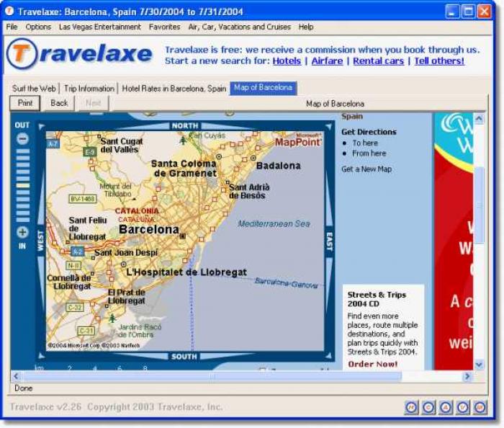The height and width of the screenshot is (428, 504).
Task: Pan the map south
Action: pos(184,356)
